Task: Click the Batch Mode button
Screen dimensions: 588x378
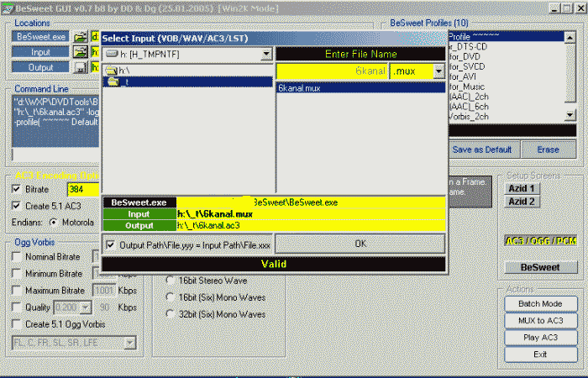Action: (x=539, y=304)
